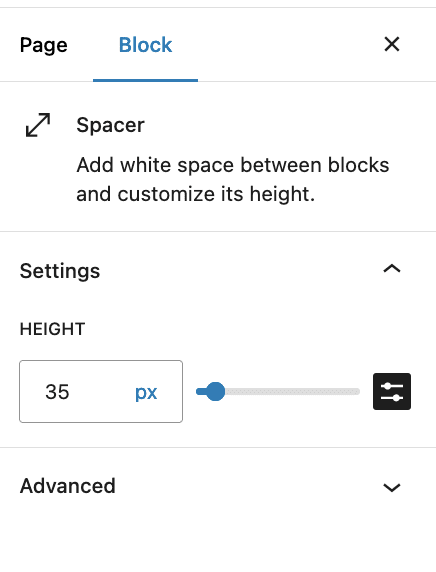436x572 pixels.
Task: Click the Settings heading text
Action: click(60, 271)
